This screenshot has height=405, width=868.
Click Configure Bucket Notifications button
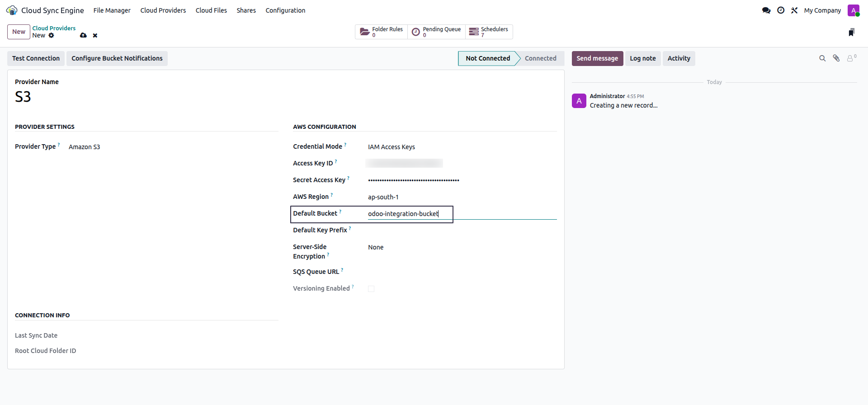click(x=117, y=58)
